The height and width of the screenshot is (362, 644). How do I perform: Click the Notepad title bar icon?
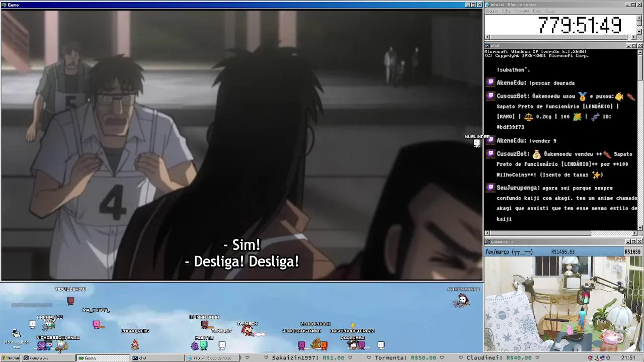pyautogui.click(x=488, y=5)
